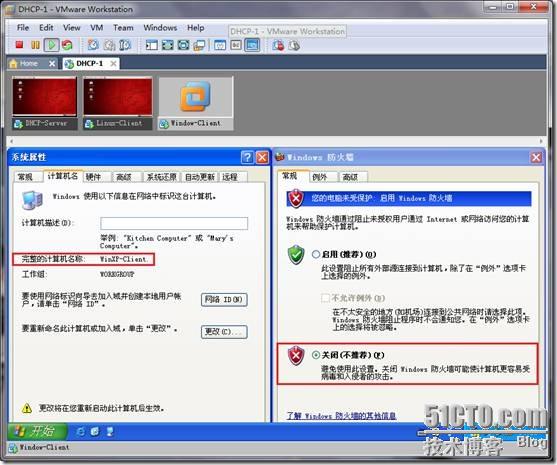Image resolution: width=557 pixels, height=465 pixels.
Task: Select the Linux-Client VM thumbnail
Action: click(118, 103)
